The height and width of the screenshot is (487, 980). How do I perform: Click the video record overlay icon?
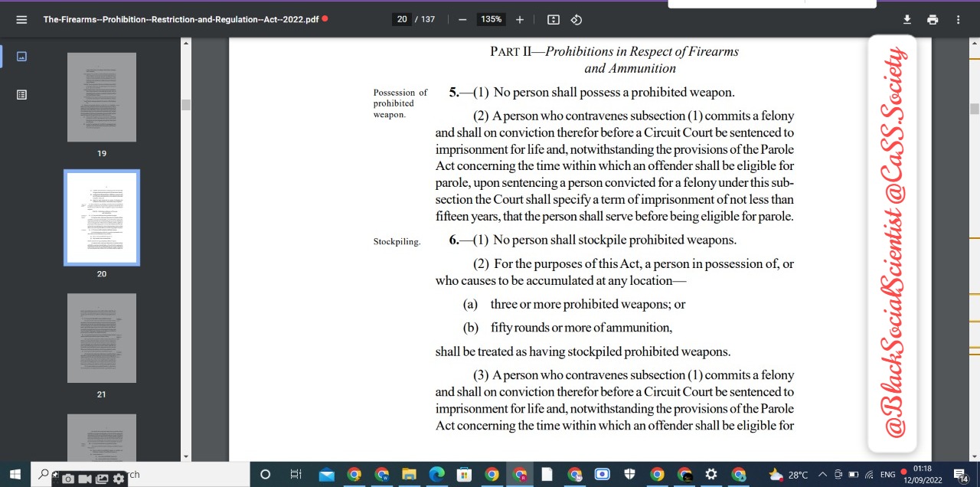(85, 479)
